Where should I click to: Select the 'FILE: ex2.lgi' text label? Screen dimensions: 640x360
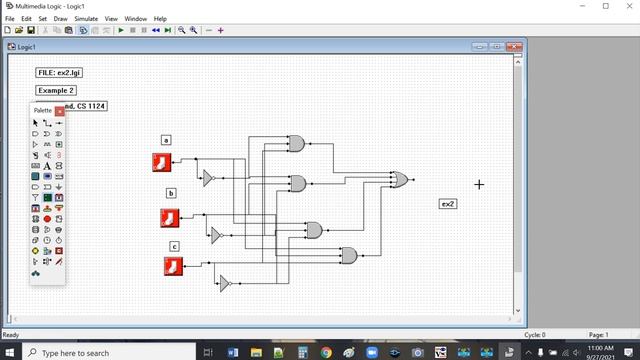click(x=59, y=73)
